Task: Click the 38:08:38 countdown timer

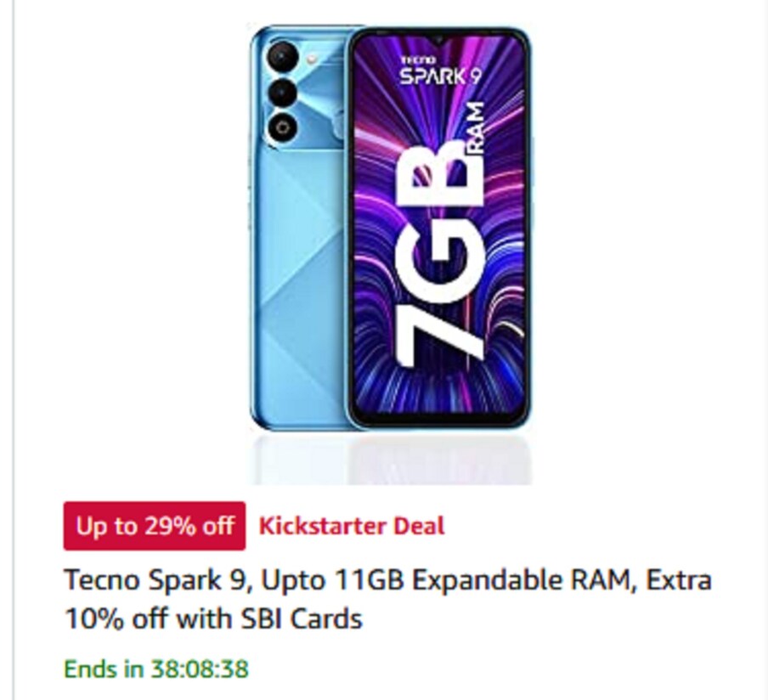Action: [x=200, y=669]
